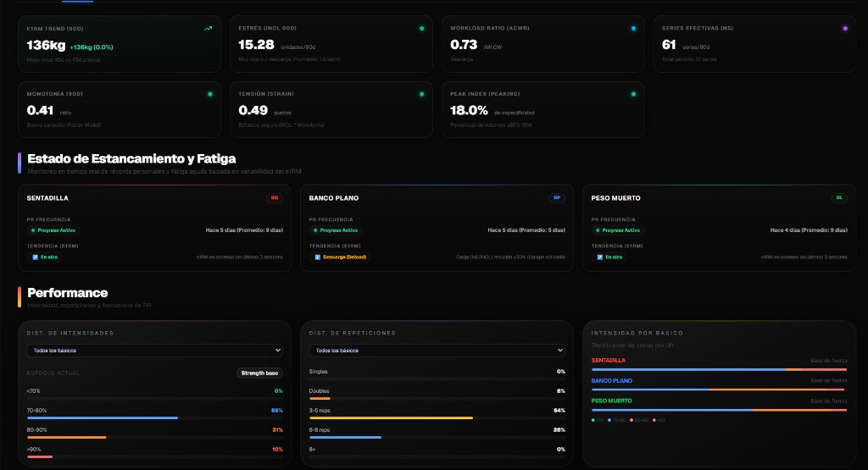Click the green dot on Peak Index card
868x470 pixels.
pyautogui.click(x=633, y=94)
